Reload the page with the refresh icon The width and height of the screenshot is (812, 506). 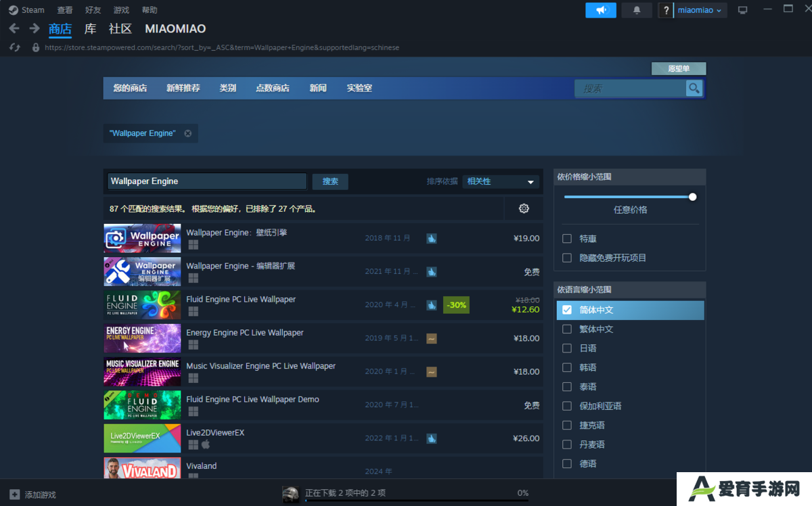(14, 47)
